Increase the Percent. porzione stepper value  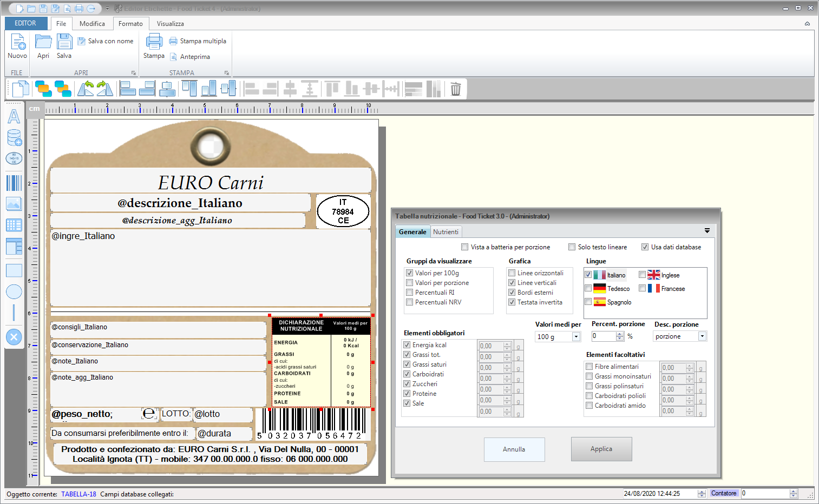tap(620, 334)
